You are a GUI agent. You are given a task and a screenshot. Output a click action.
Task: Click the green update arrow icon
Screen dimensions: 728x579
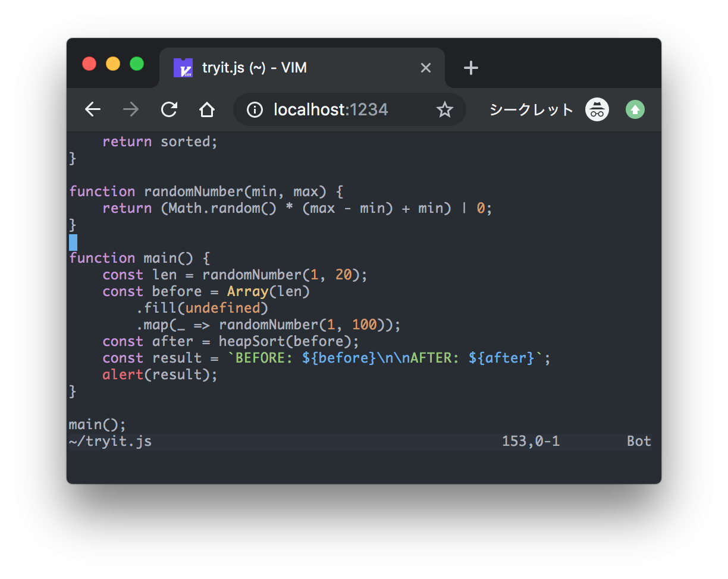pyautogui.click(x=635, y=109)
